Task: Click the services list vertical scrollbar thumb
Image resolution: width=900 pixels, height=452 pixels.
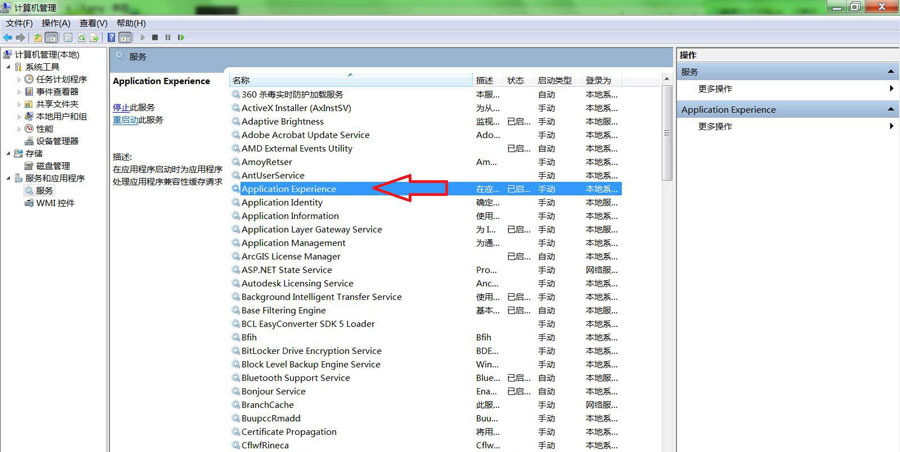Action: click(667, 133)
